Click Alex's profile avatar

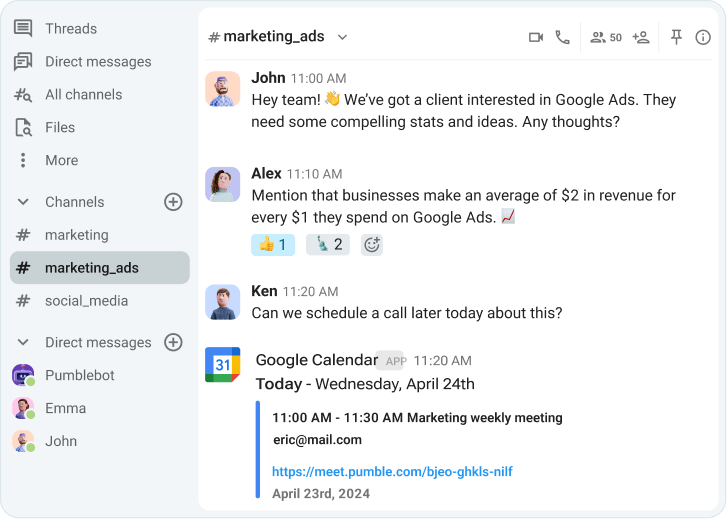223,184
